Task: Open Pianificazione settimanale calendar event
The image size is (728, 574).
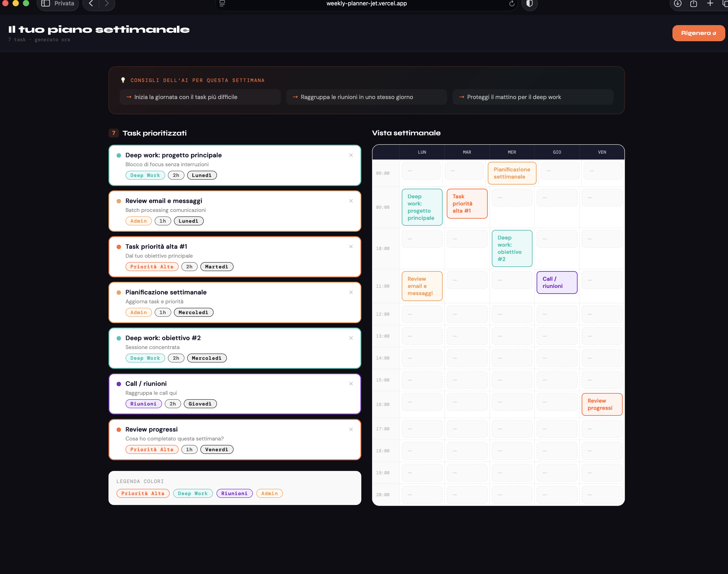Action: tap(512, 173)
